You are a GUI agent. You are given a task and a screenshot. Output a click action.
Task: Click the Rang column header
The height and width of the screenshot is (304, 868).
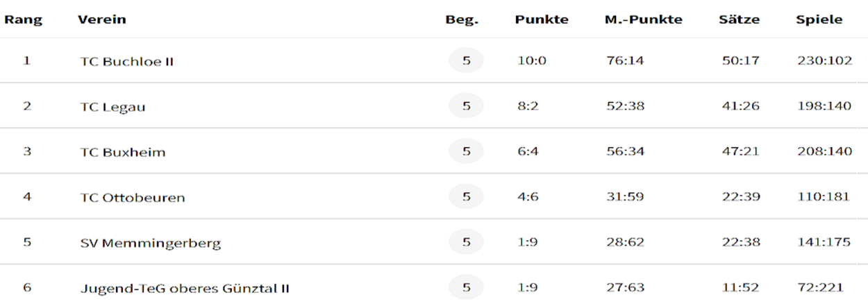23,20
